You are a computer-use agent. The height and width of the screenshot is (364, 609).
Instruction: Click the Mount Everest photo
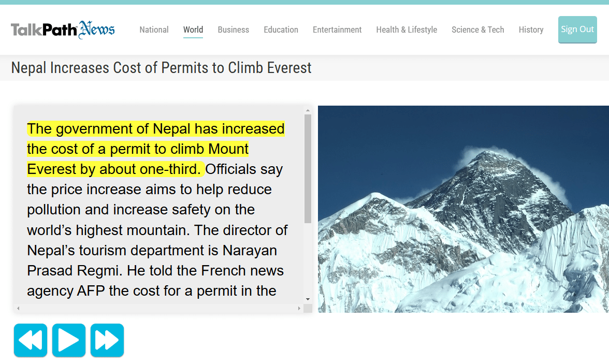tap(463, 209)
